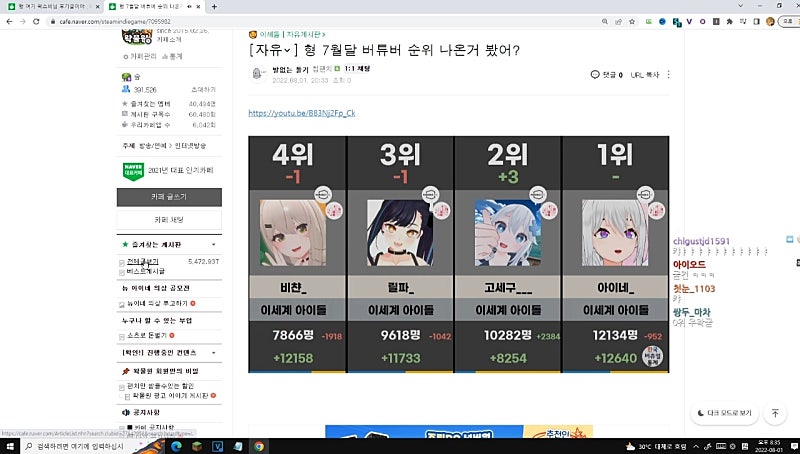
Task: Open the 왁물원 회원만의 비밀 section
Action: [165, 371]
